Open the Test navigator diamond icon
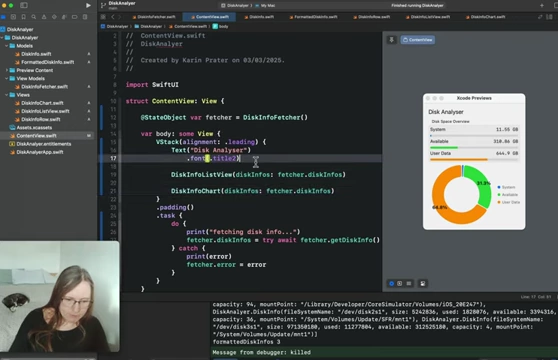Screen dimensions: 558x360 tap(54, 17)
